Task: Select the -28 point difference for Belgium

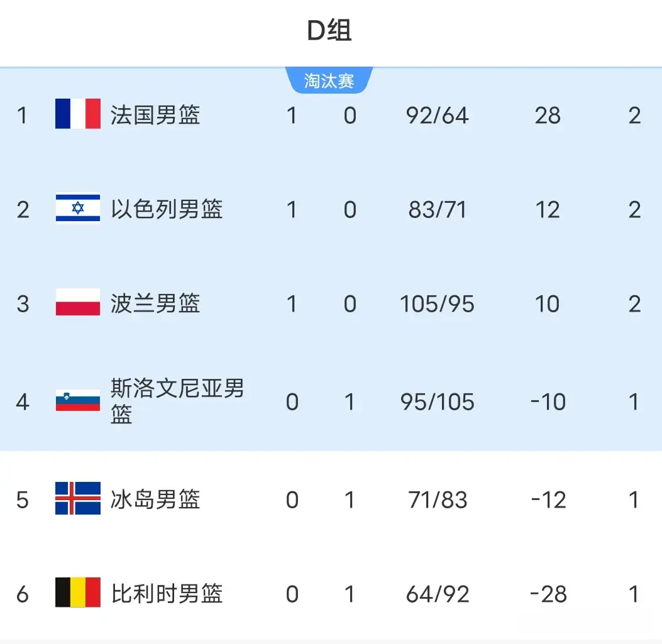Action: click(x=548, y=594)
